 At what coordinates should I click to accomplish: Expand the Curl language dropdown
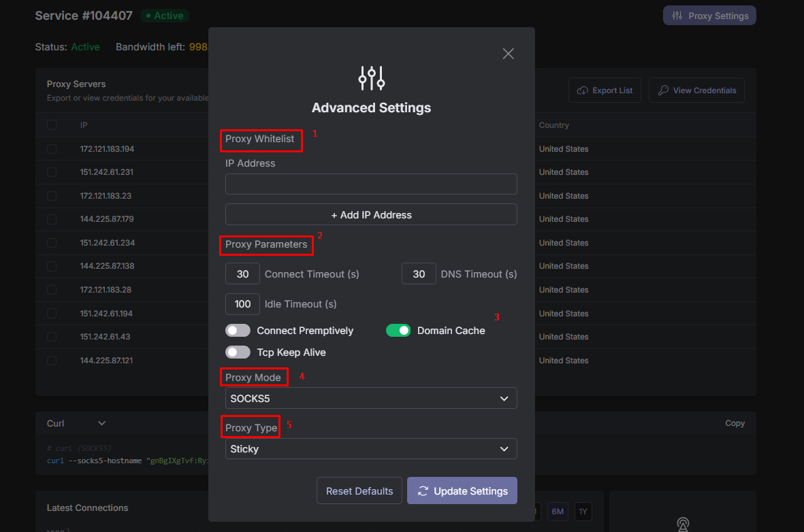(x=76, y=423)
